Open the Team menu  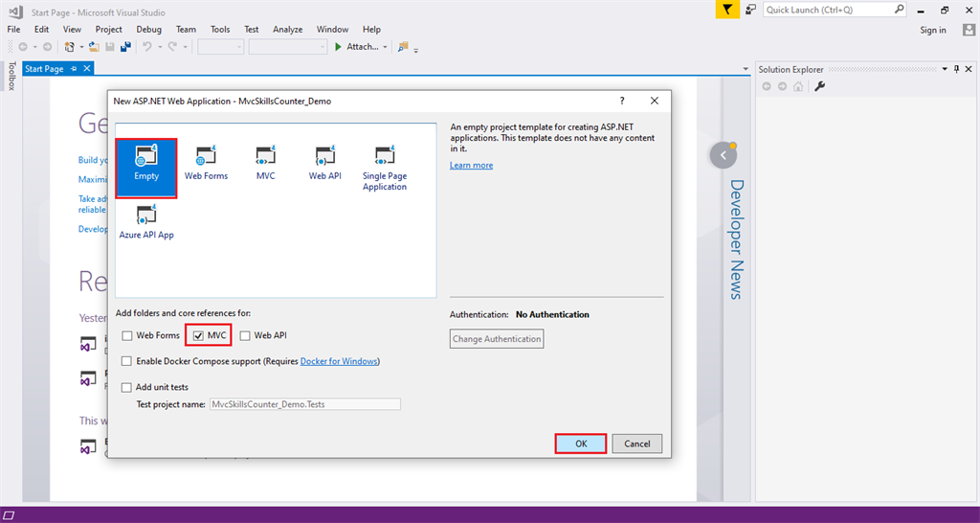pyautogui.click(x=186, y=30)
